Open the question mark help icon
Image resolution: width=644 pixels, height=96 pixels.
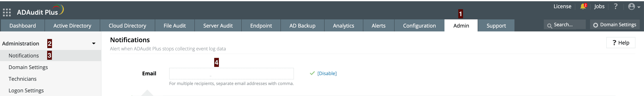coord(616,6)
